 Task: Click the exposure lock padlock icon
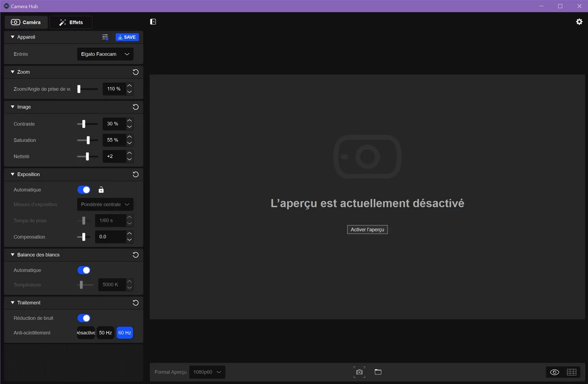101,190
